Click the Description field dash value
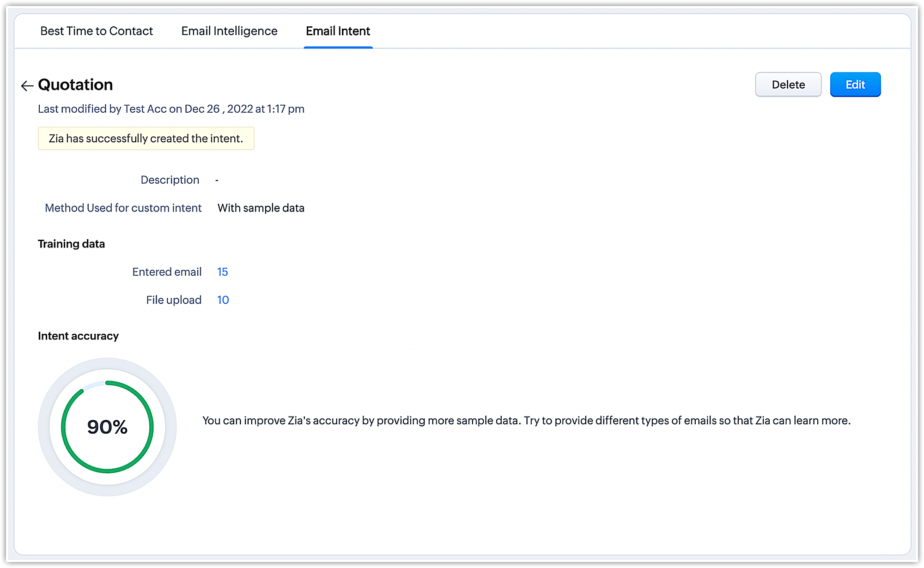 [x=217, y=180]
